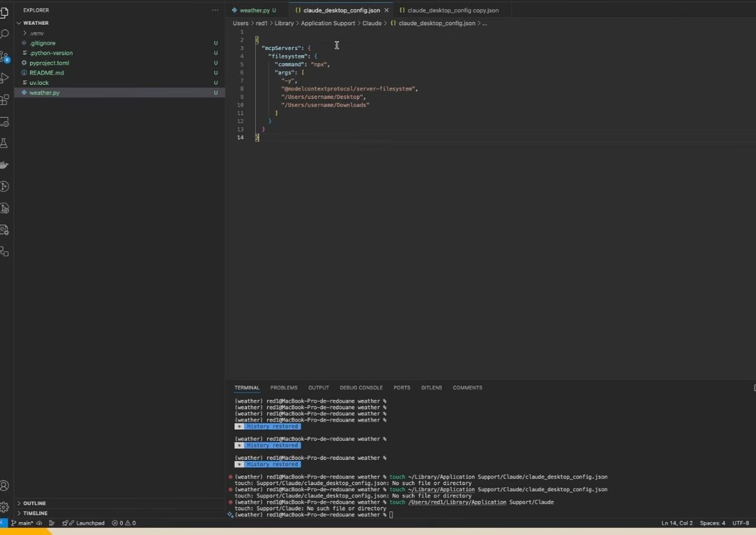The image size is (756, 535).
Task: Switch to the Problems panel tab
Action: point(284,387)
